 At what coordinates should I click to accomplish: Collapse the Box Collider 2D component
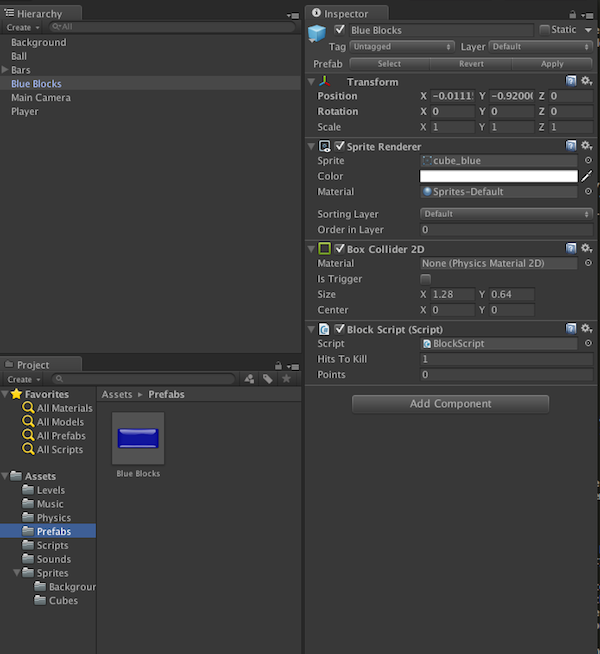(x=311, y=249)
